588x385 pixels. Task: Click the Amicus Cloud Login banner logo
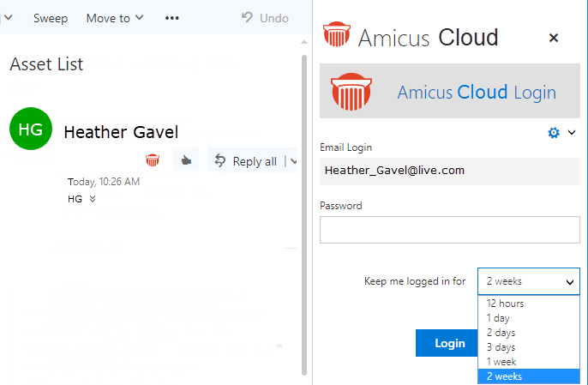pos(351,92)
